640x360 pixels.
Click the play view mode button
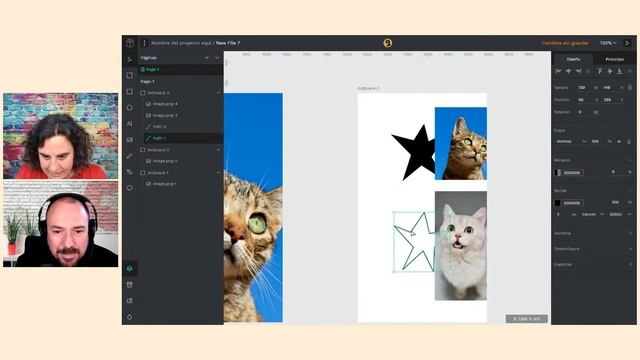628,43
